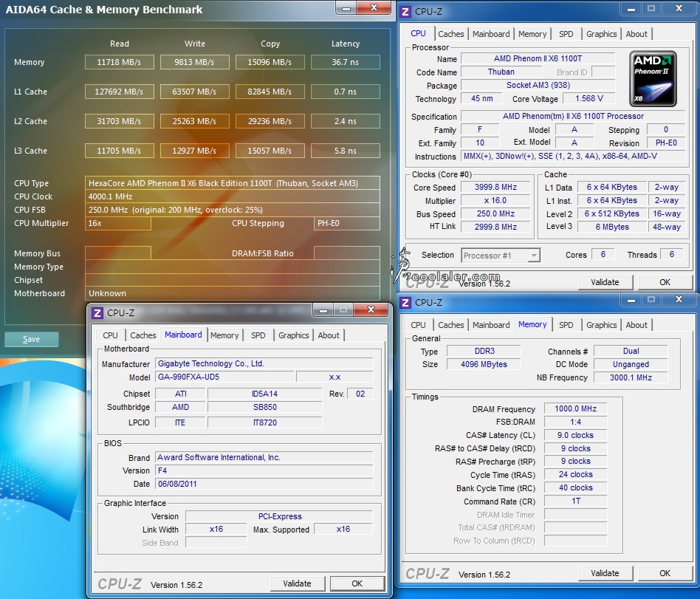Minimize the AIDA64 Cache & Memory Benchmark window
Screen dimensions: 700x599
tap(346, 8)
